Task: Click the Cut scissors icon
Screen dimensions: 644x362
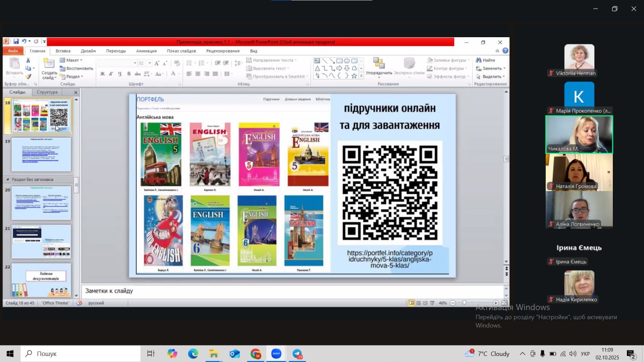Action: 28,60
